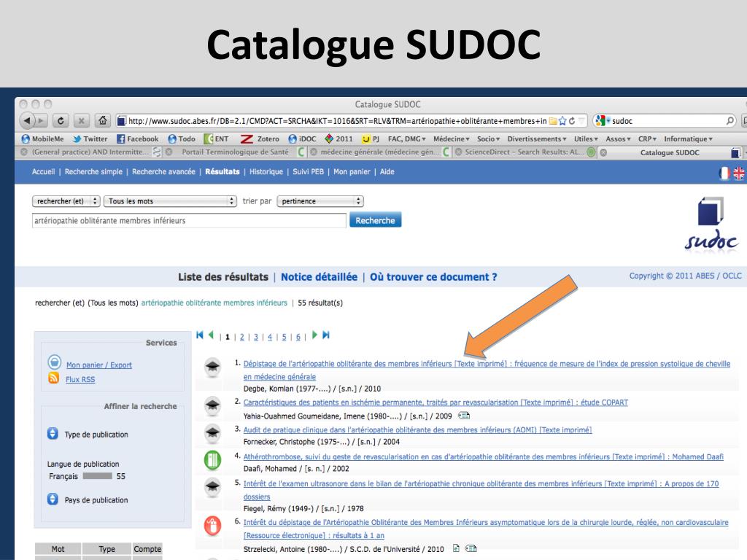Expand the Utiles bookmarks folder
Image resolution: width=747 pixels, height=560 pixels.
(586, 139)
